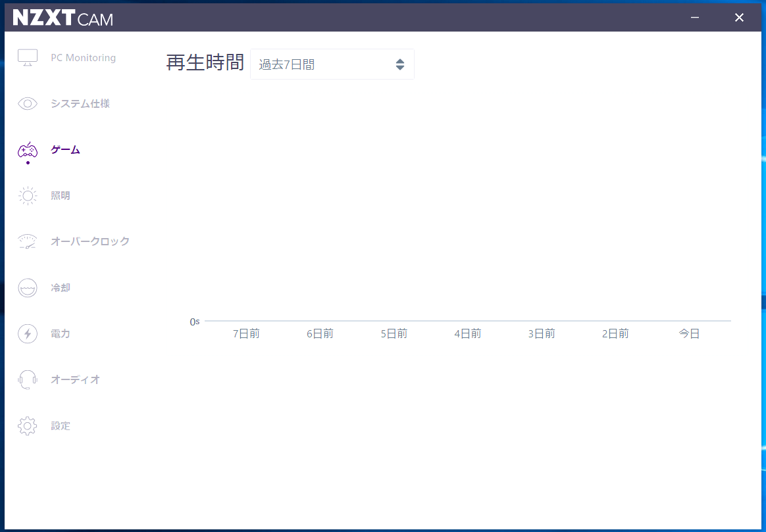The width and height of the screenshot is (766, 532).
Task: Select the ゲーム menu item
Action: 65,150
